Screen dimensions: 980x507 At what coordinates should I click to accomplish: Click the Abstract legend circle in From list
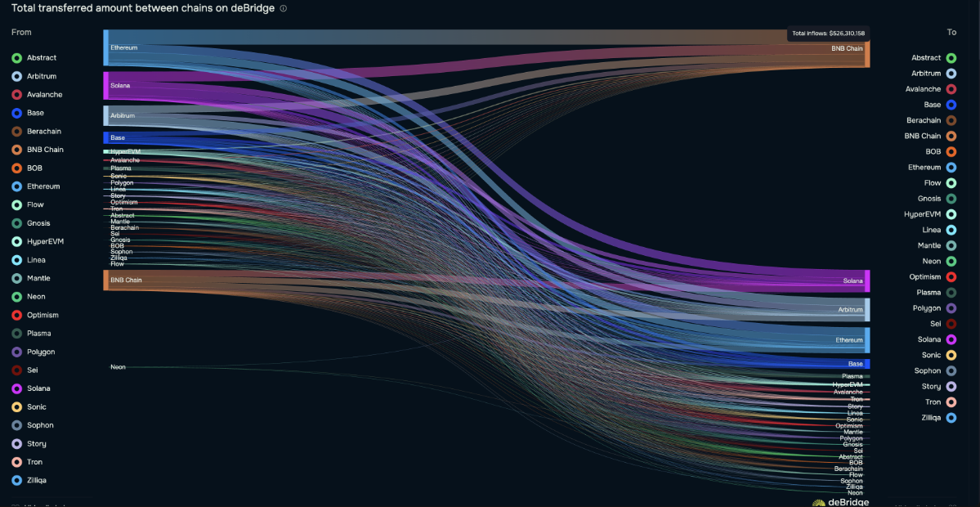coord(16,58)
